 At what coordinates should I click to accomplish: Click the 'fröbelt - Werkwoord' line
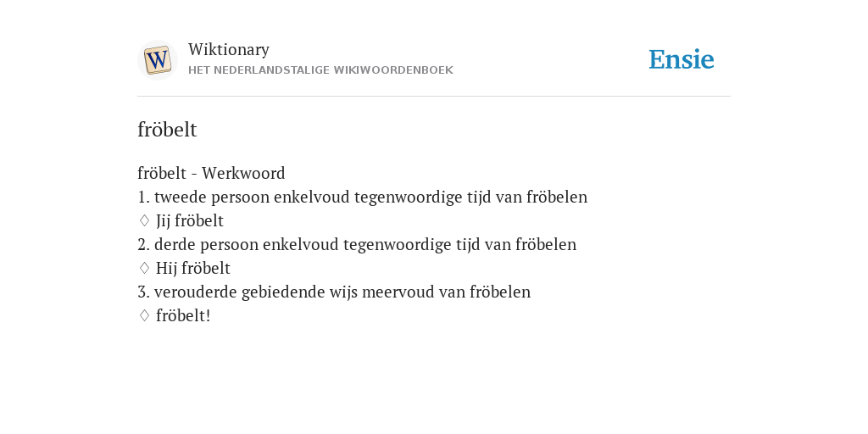211,173
